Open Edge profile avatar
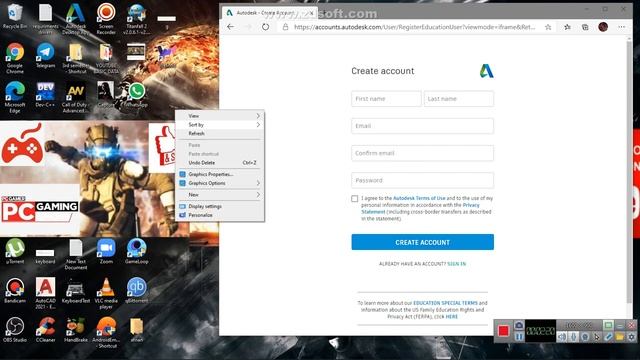This screenshot has width=640, height=360. (603, 27)
